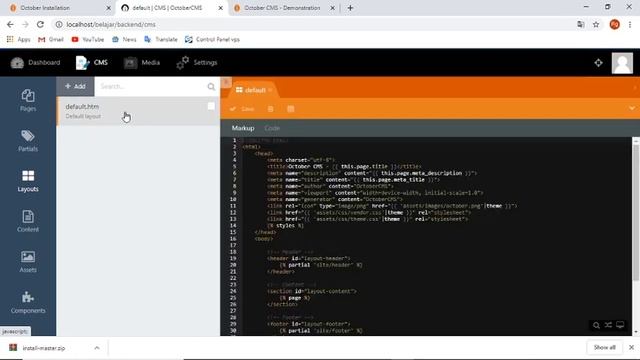Open Gmail bookmark
The height and width of the screenshot is (360, 640).
coord(51,40)
